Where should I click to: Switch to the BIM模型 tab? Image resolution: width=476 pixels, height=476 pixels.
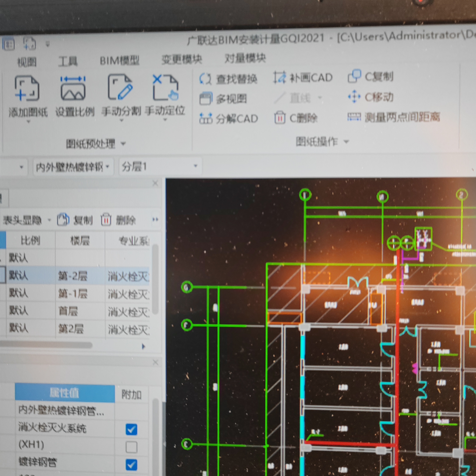pyautogui.click(x=119, y=60)
